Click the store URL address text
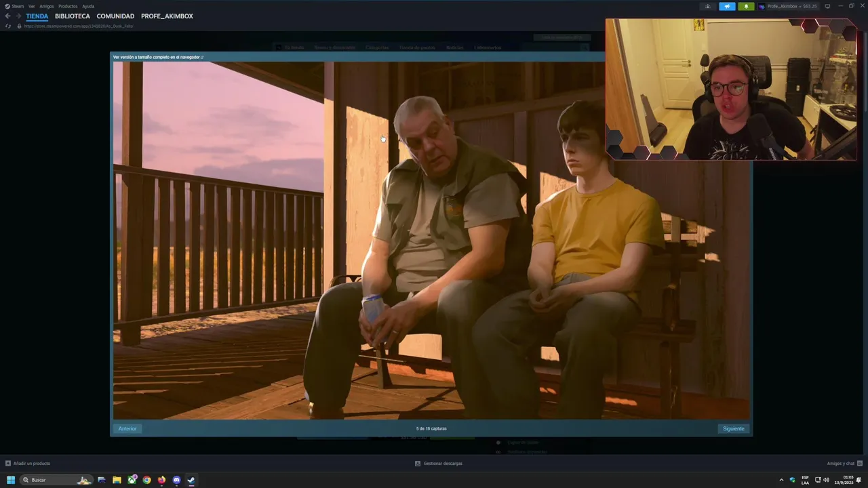868x488 pixels. click(x=79, y=26)
